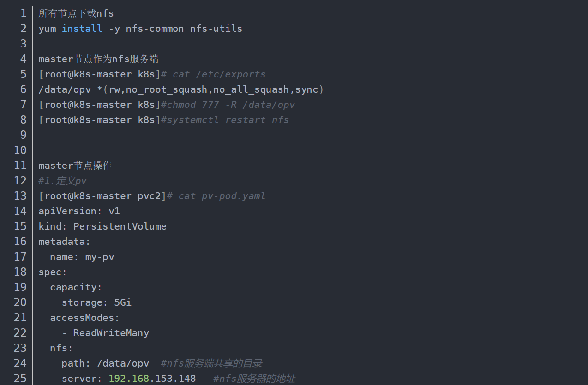The width and height of the screenshot is (588, 385).
Task: Click "ReadWriteMany" under accessModes
Action: pos(111,333)
